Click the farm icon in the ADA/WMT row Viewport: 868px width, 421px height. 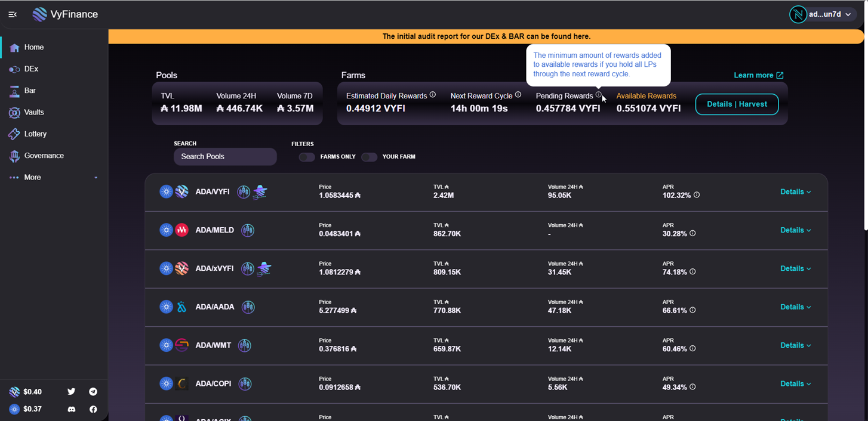(x=245, y=345)
